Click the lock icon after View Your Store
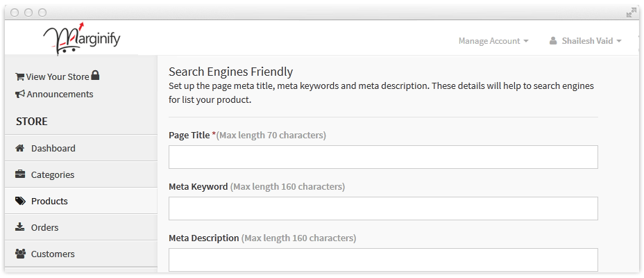Viewport: 644px width, 278px height. pos(95,75)
